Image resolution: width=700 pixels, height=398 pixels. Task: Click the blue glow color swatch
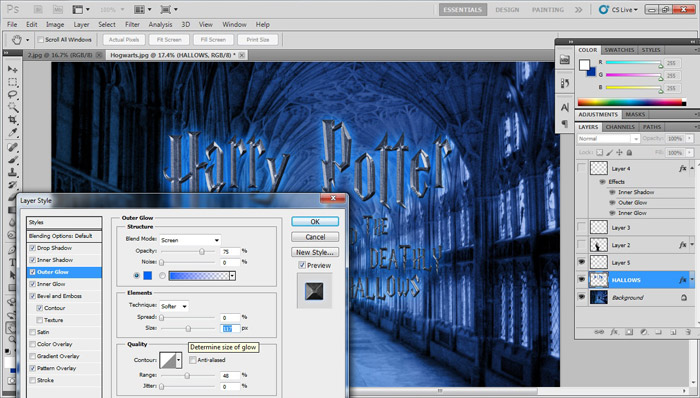[x=147, y=276]
